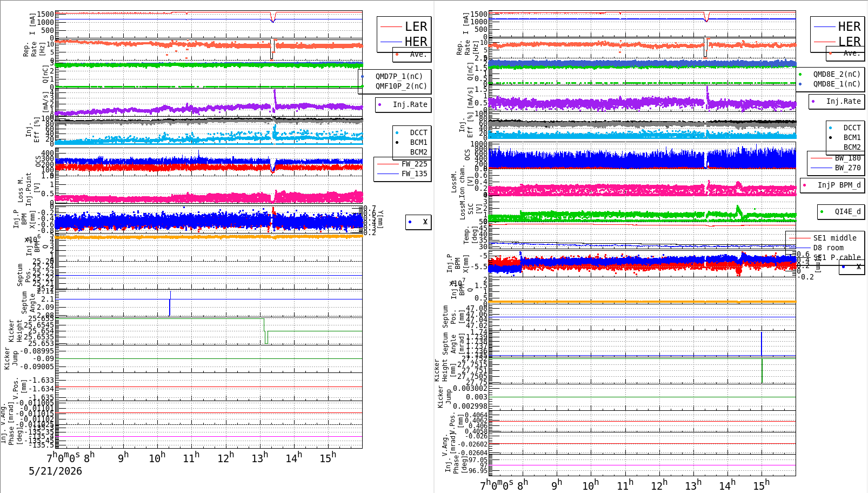The image size is (868, 493).
Task: Click the 14h tick label in right panel
Action: [x=727, y=485]
